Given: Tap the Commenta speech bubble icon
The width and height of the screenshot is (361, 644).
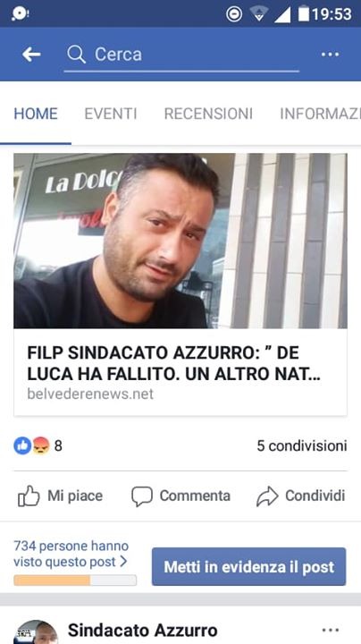Looking at the screenshot, I should point(142,496).
